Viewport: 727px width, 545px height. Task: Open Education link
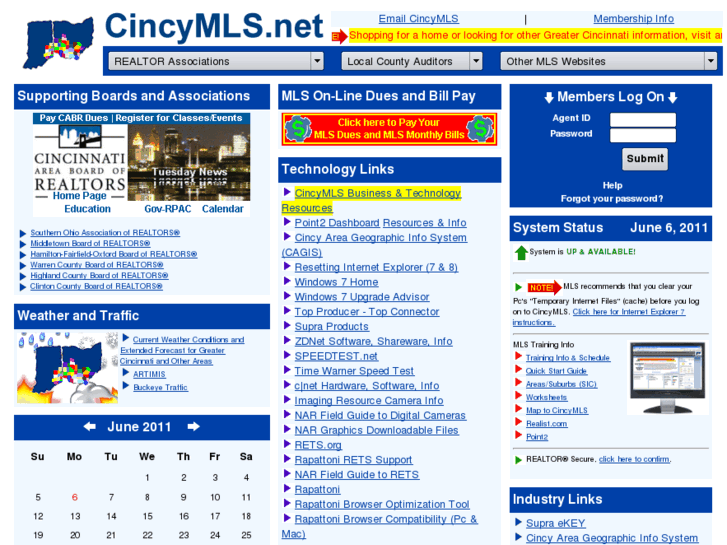click(87, 209)
